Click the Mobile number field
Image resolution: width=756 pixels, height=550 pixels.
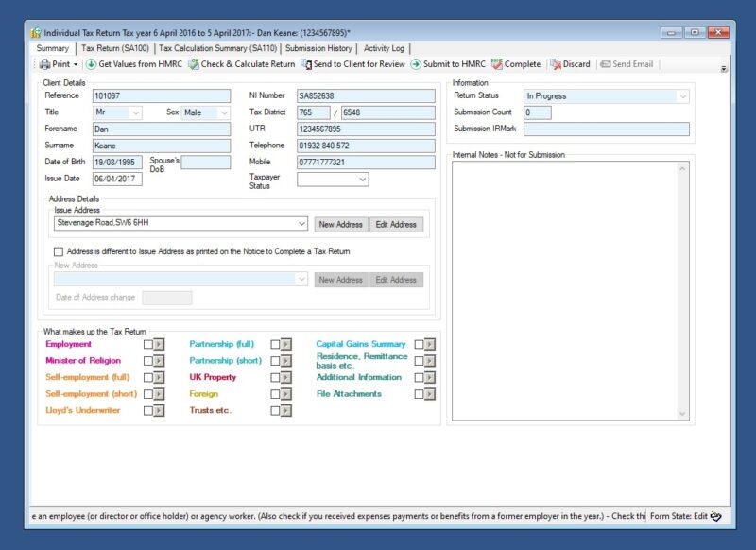[366, 163]
